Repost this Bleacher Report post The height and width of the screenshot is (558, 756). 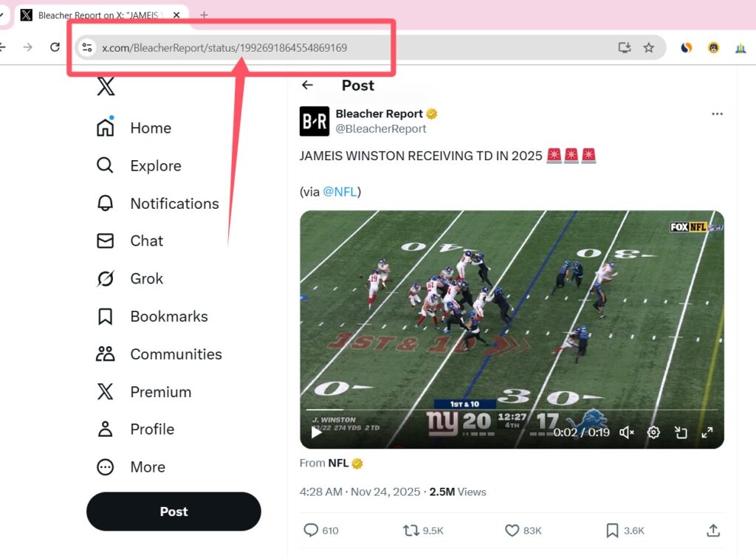[411, 530]
